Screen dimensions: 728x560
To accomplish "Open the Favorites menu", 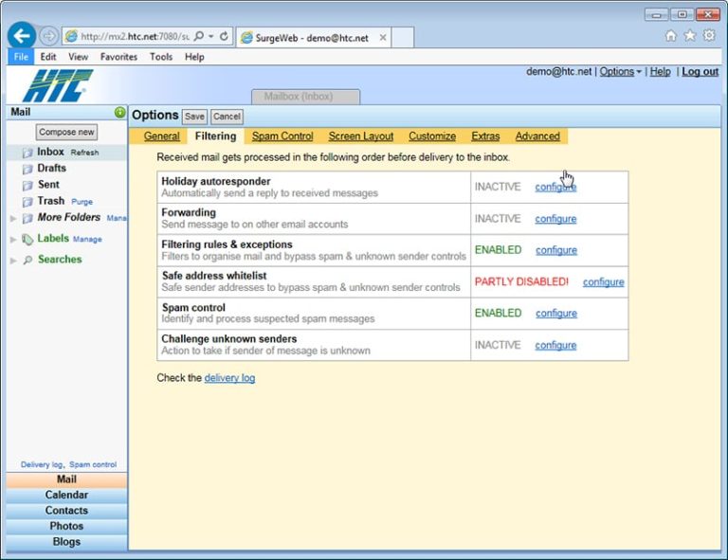I will coord(118,57).
